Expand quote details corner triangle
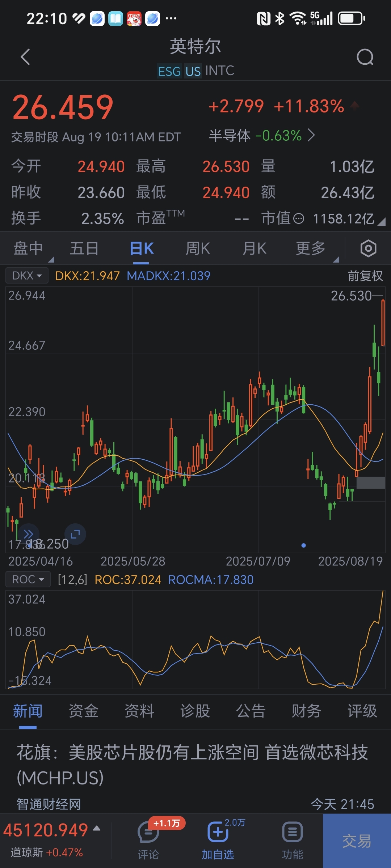 pyautogui.click(x=381, y=222)
